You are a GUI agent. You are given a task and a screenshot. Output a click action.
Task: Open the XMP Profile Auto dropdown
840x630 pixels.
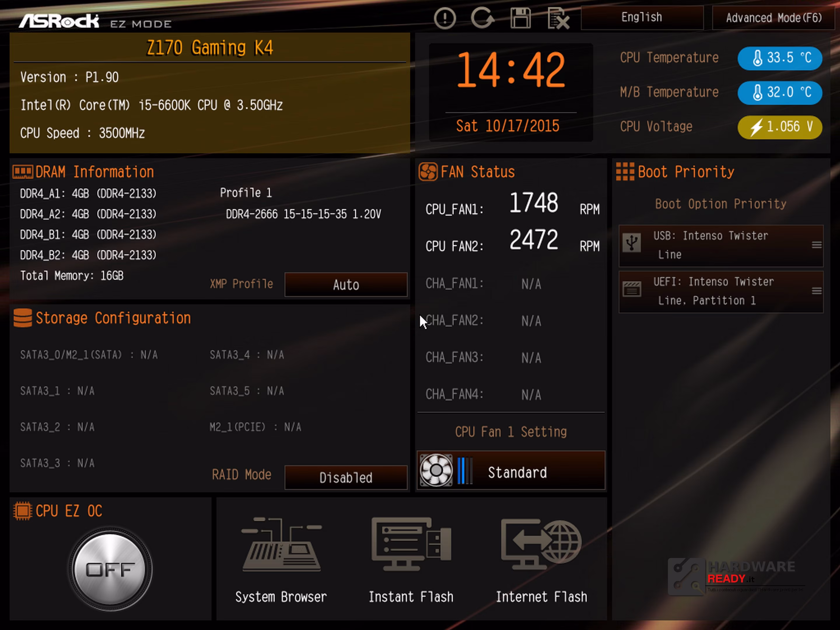pyautogui.click(x=346, y=284)
